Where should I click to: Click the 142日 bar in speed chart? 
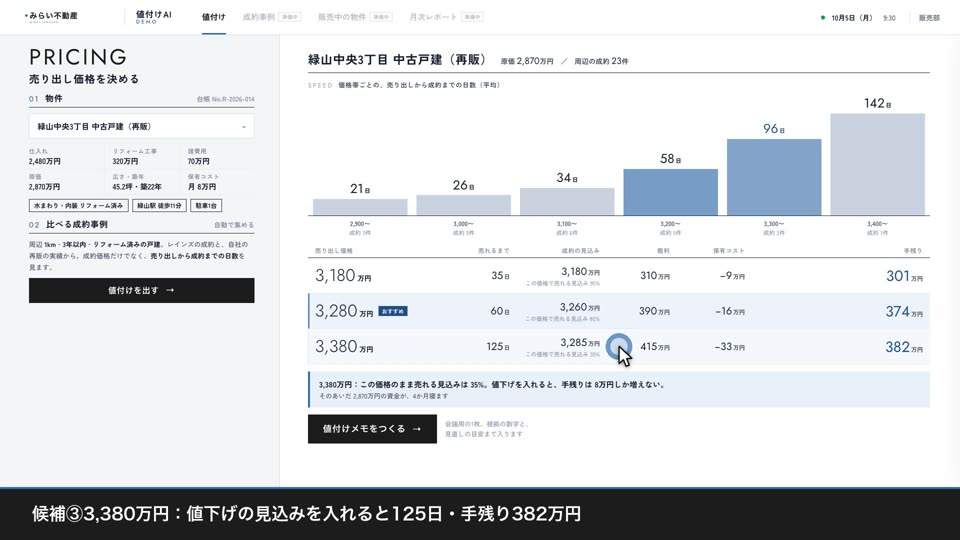877,164
